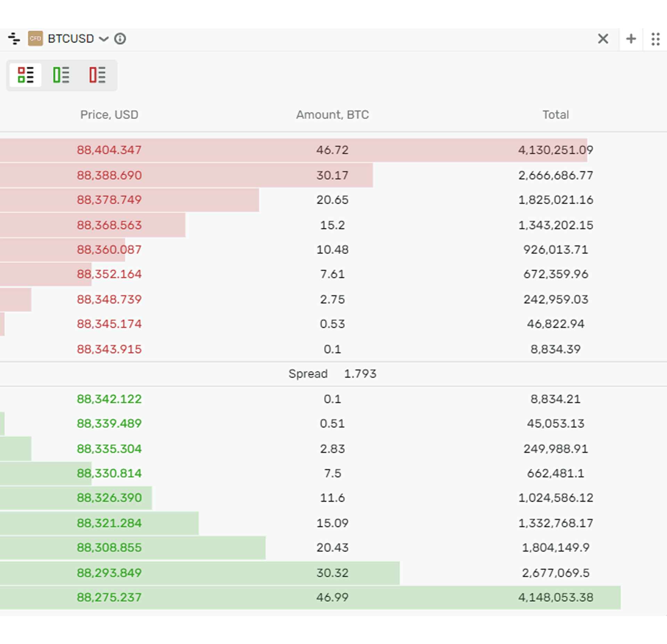Select the combined buy/sell order book view
The height and width of the screenshot is (644, 667).
click(x=26, y=75)
